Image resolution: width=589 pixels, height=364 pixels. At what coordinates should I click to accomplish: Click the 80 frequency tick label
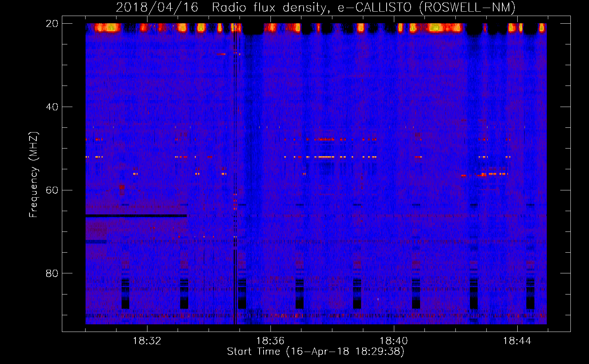pos(52,273)
